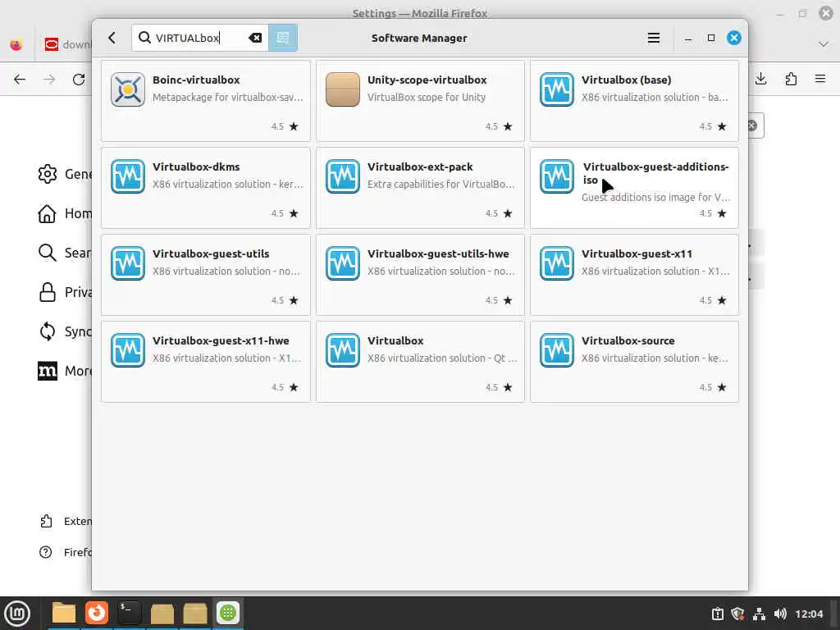The image size is (840, 630).
Task: Firefox: clear the settings search box
Action: [x=752, y=126]
